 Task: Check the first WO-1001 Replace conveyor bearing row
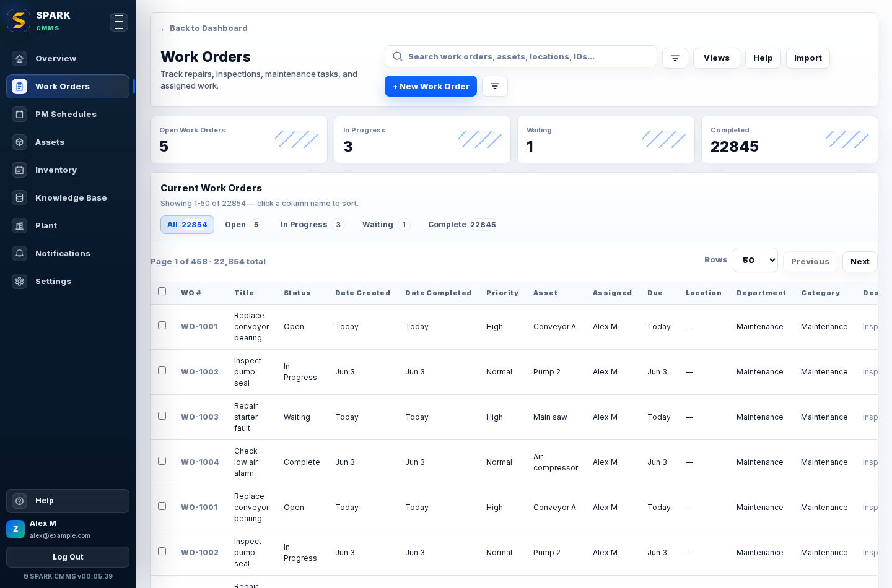click(x=162, y=326)
